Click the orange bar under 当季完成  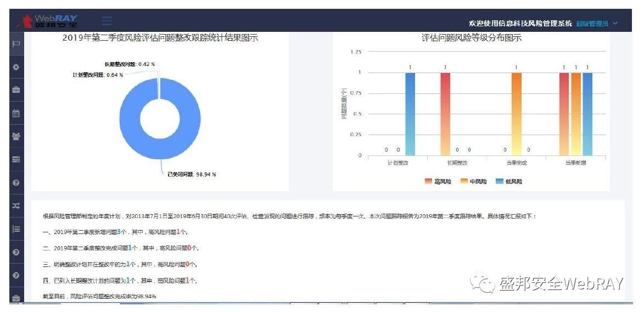point(517,114)
